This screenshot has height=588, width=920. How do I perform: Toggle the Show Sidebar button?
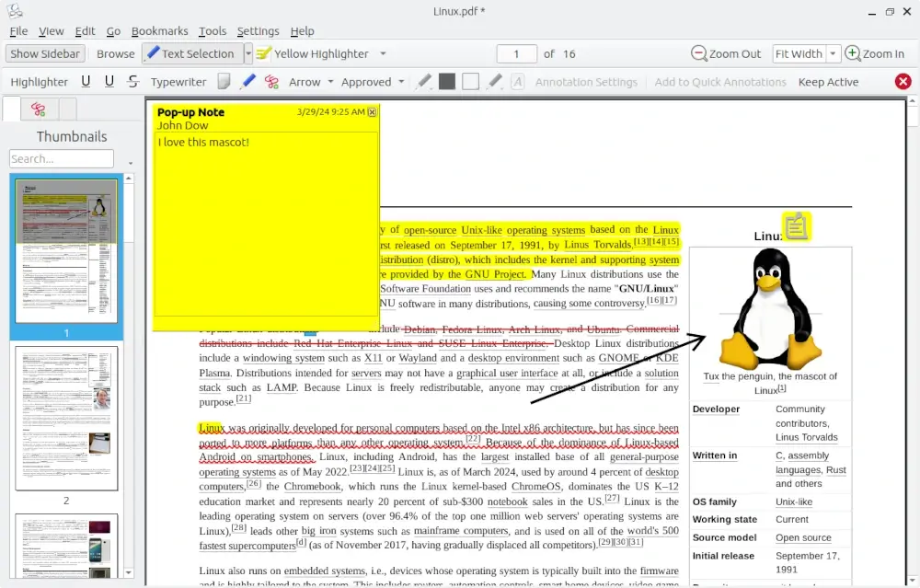point(45,53)
